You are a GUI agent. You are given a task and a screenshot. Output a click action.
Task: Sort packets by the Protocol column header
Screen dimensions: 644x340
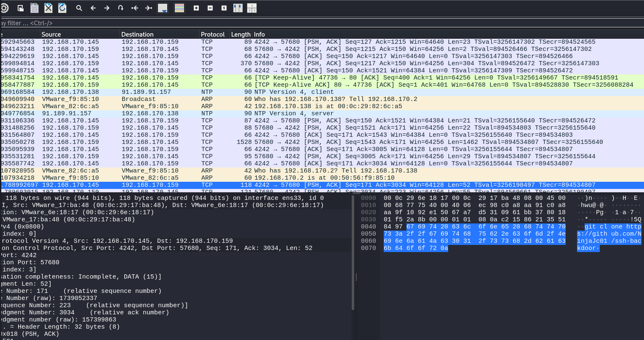(x=213, y=35)
